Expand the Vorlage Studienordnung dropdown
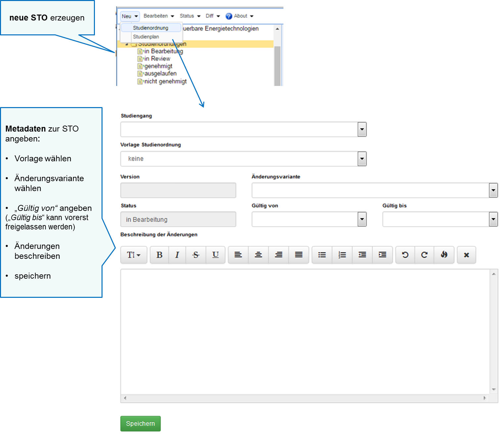This screenshot has width=504, height=434. 362,159
